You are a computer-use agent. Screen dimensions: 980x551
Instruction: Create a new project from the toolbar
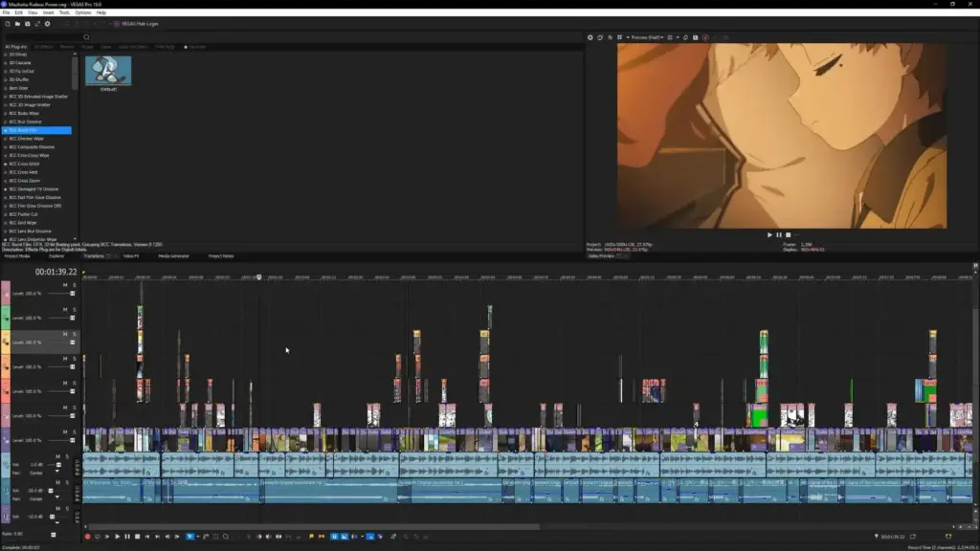pyautogui.click(x=8, y=24)
